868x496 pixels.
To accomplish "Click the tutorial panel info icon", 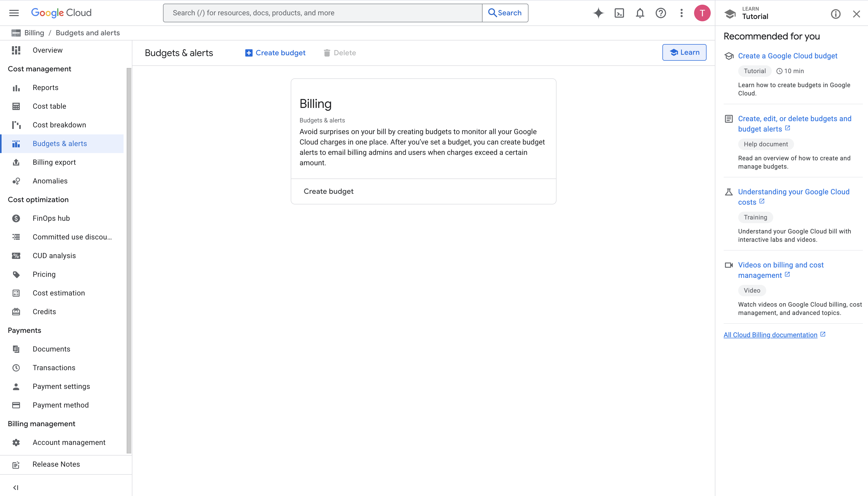I will pos(835,14).
